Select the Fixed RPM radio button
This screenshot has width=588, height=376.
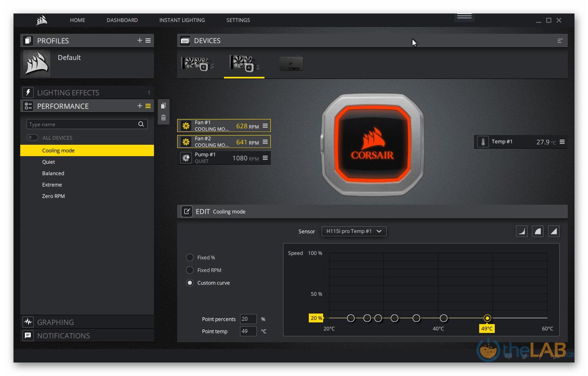190,270
